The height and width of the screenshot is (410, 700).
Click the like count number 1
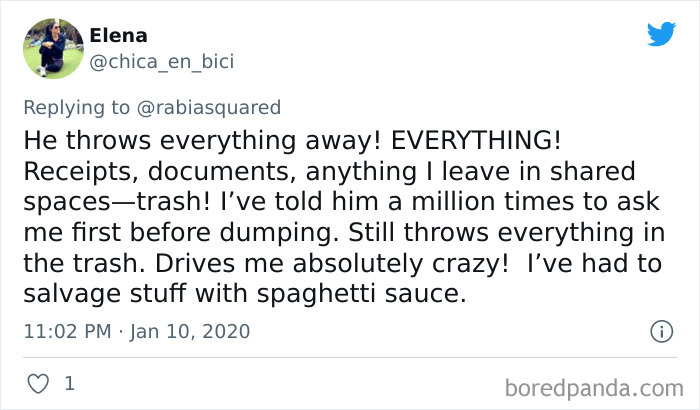69,383
